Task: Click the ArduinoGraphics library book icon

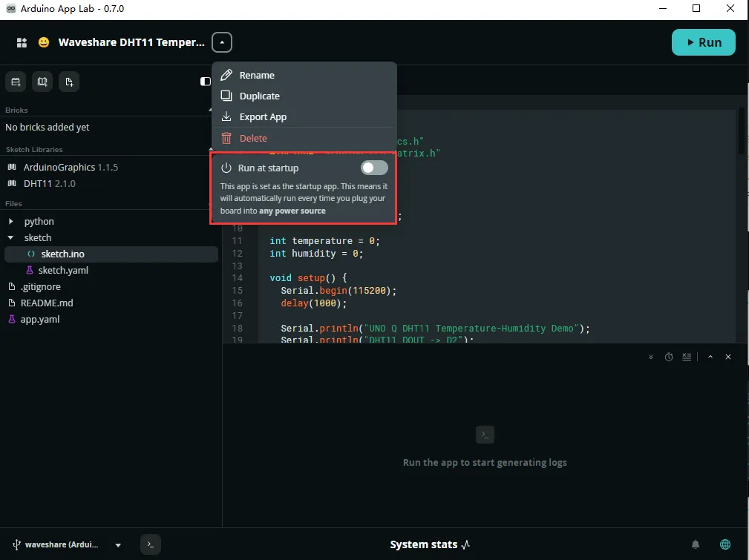Action: tap(12, 167)
